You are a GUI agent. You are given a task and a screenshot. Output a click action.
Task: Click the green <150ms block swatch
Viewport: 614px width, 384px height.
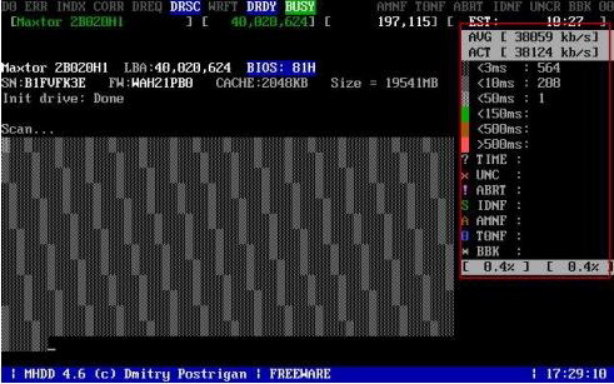[465, 114]
